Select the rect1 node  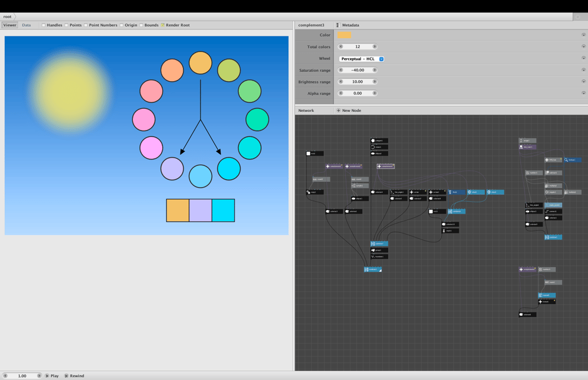(x=437, y=211)
